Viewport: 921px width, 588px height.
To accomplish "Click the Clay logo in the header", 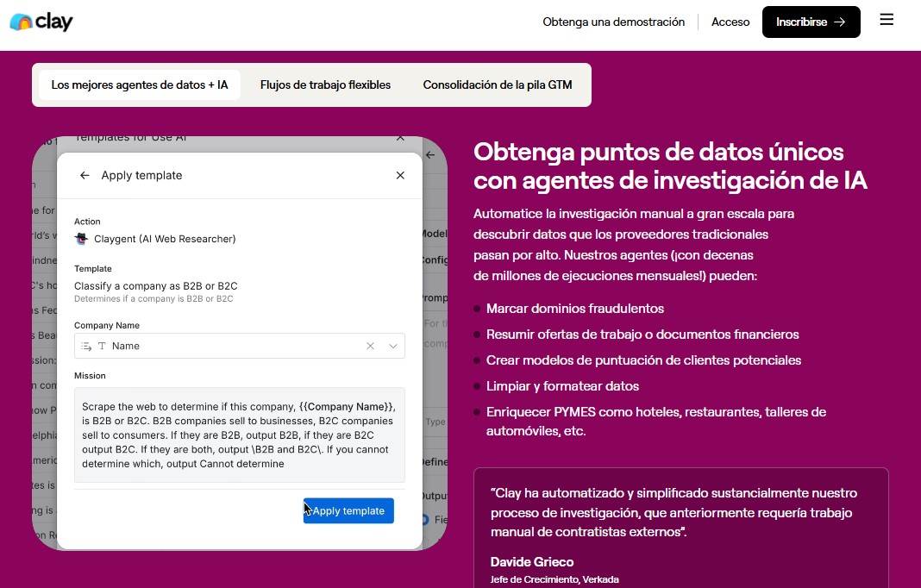I will point(41,22).
